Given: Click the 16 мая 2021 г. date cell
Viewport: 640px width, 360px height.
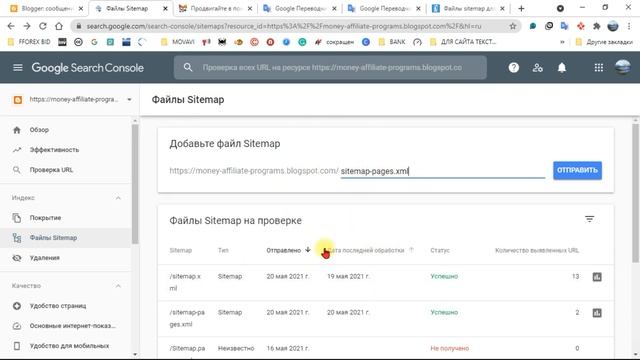Looking at the screenshot, I should point(288,348).
